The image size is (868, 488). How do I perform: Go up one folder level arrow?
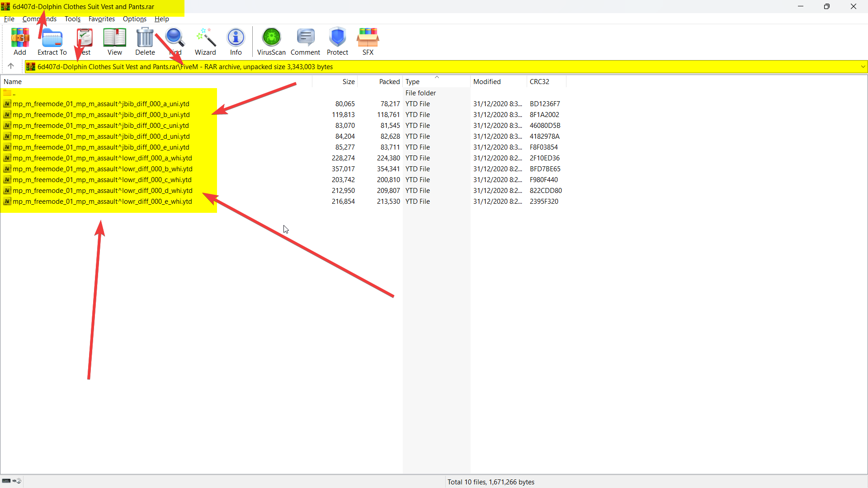click(11, 66)
